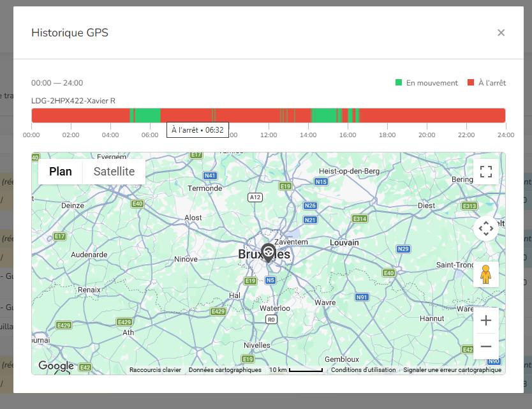Click the N26 road shield

[x=310, y=205]
